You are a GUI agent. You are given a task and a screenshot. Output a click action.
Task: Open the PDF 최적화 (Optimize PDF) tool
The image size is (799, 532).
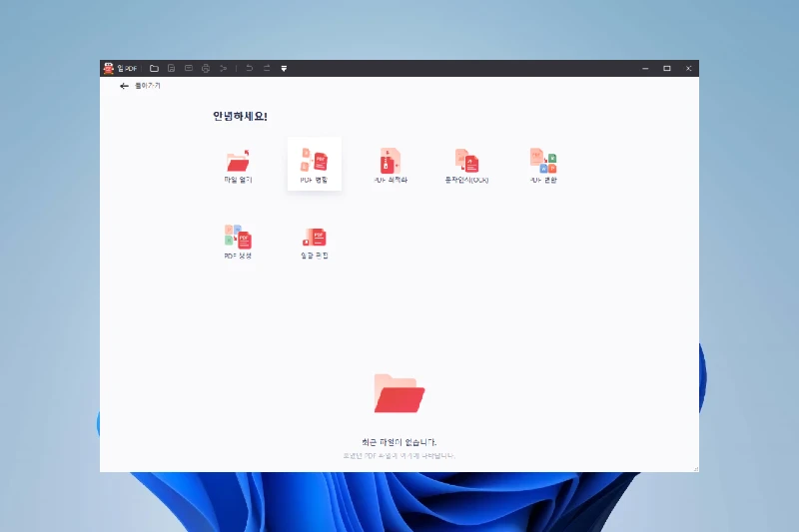pos(391,165)
